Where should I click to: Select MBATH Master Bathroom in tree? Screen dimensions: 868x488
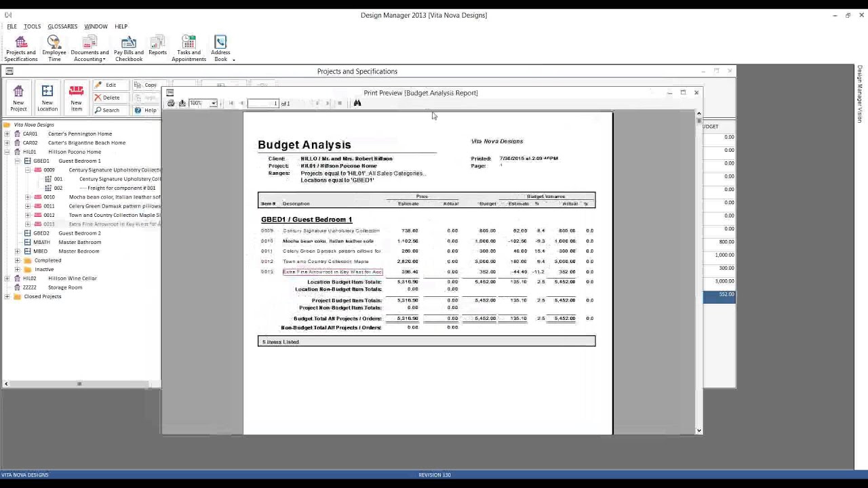[x=67, y=242]
